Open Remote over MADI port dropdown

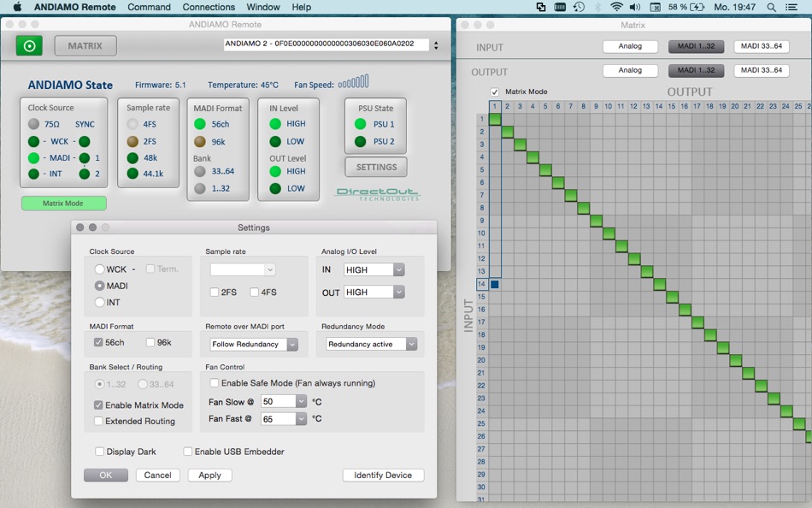254,344
